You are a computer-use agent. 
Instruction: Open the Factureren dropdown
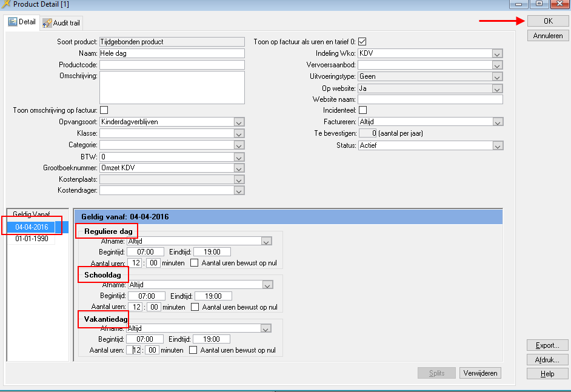click(497, 122)
